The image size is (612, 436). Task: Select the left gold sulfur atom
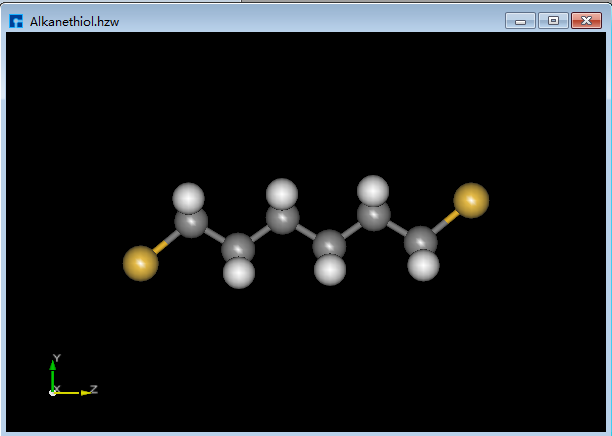(x=140, y=263)
